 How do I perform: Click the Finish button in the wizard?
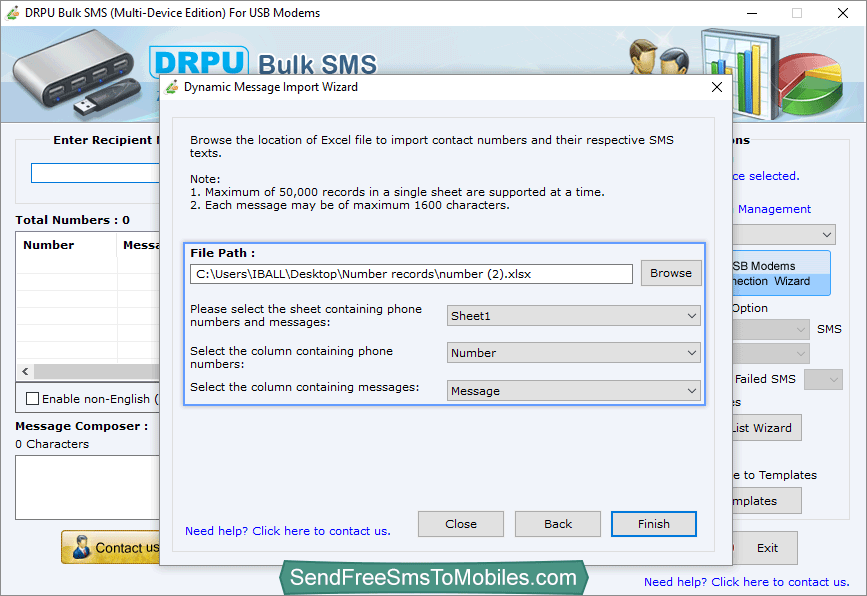(654, 524)
